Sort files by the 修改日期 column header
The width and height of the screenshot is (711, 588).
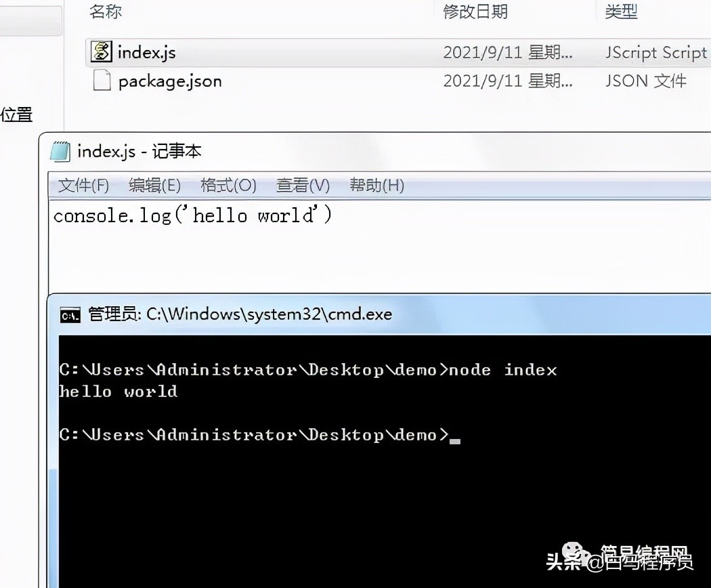[x=475, y=12]
